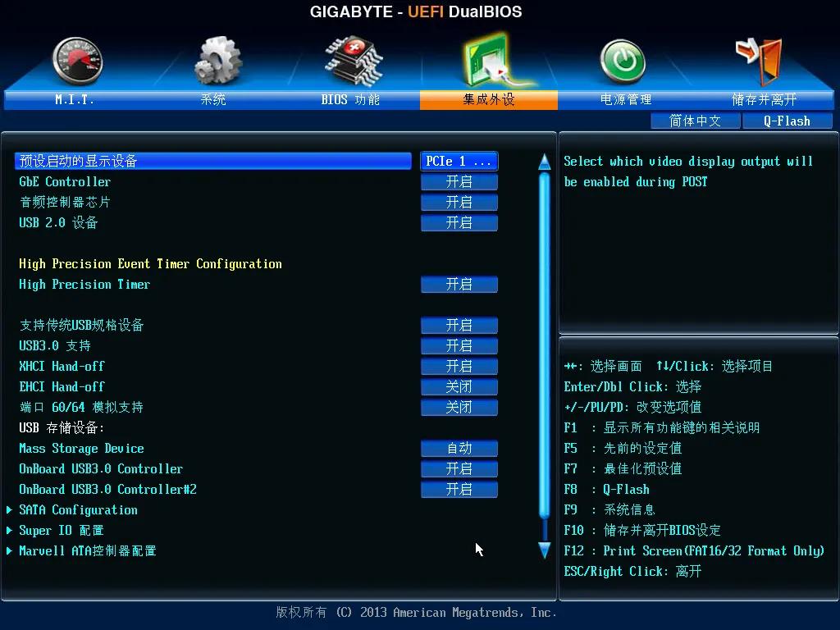Toggle the EHCI Hand-off 关闭 value
The height and width of the screenshot is (630, 840).
pos(459,386)
